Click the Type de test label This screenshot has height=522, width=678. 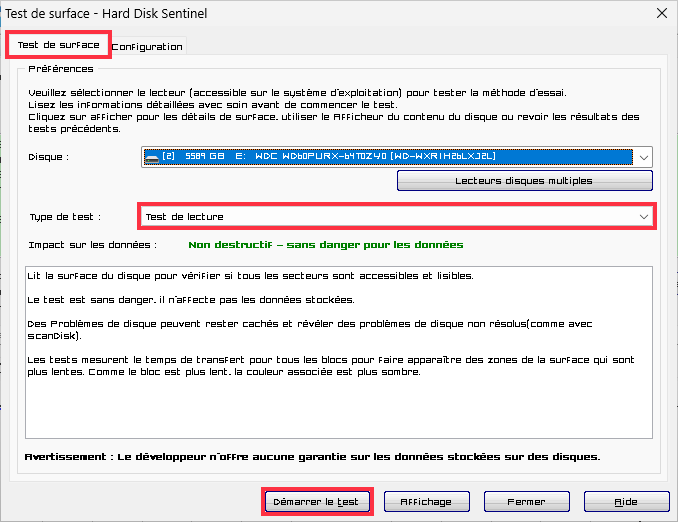click(x=64, y=217)
